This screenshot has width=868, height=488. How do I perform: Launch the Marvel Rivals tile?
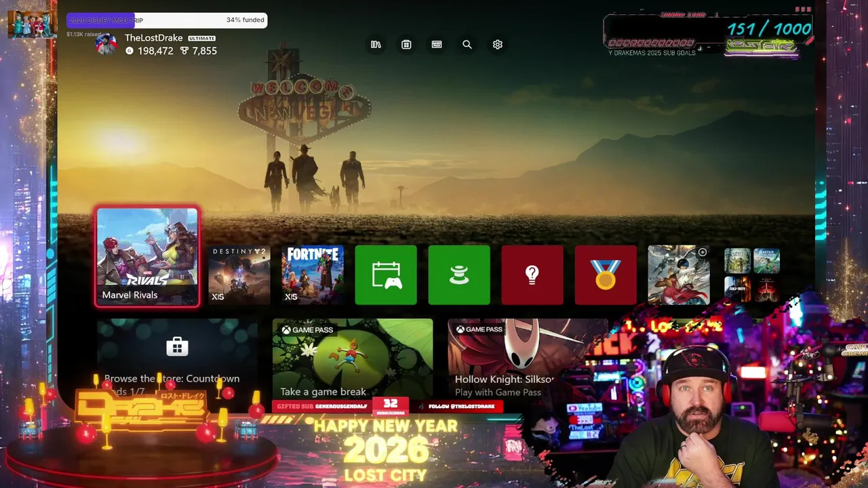point(147,257)
